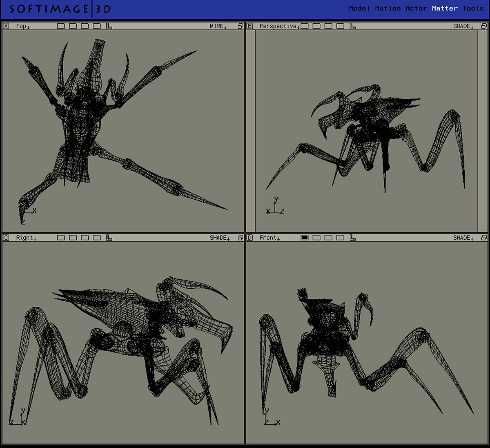The image size is (490, 448).
Task: Toggle the second box in Perspective viewport header
Action: (316, 26)
